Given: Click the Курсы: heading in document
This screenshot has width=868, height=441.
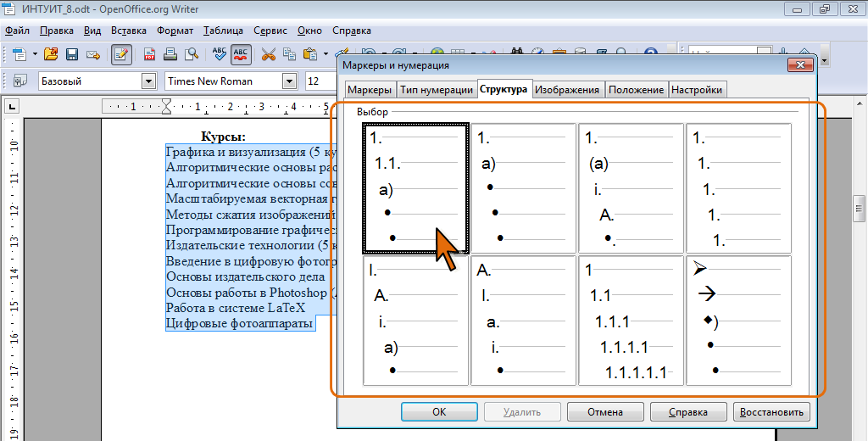Looking at the screenshot, I should coord(223,137).
